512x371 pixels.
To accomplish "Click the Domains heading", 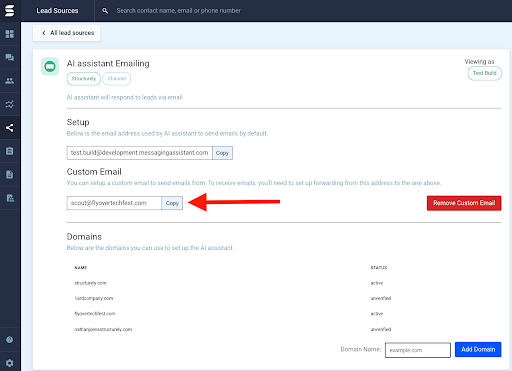I will (x=84, y=237).
